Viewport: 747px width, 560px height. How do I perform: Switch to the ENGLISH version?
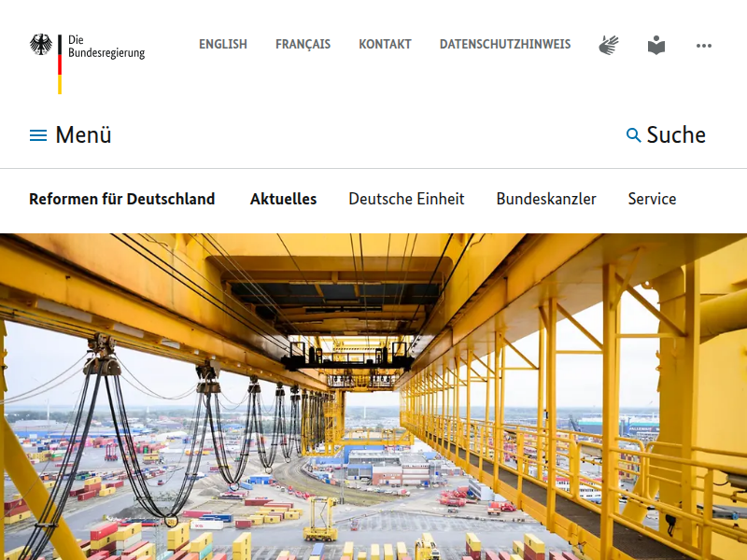[x=223, y=44]
